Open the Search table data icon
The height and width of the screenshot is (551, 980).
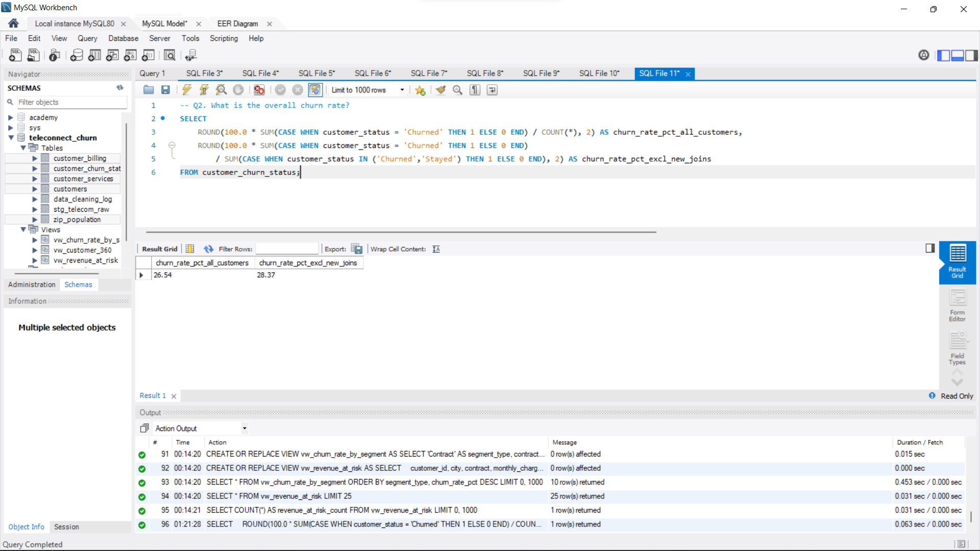pyautogui.click(x=169, y=55)
